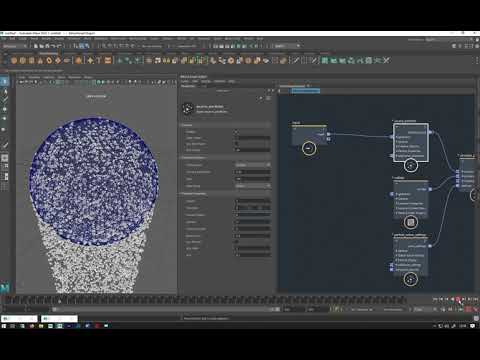
Task: Click the first orange sphere shelf icon
Action: [x=14, y=60]
